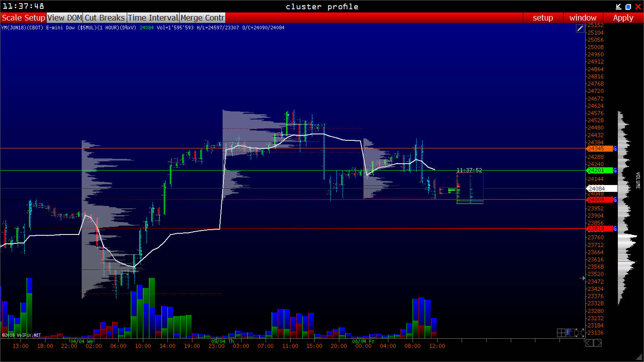Open the Scale Setup tab
This screenshot has width=644, height=362.
(23, 18)
